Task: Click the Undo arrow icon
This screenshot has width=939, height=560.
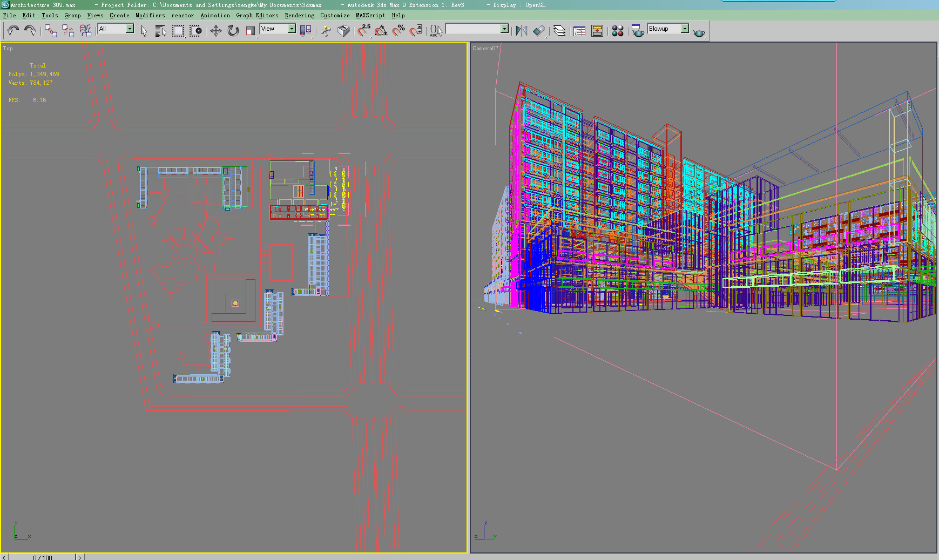Action: [x=13, y=31]
